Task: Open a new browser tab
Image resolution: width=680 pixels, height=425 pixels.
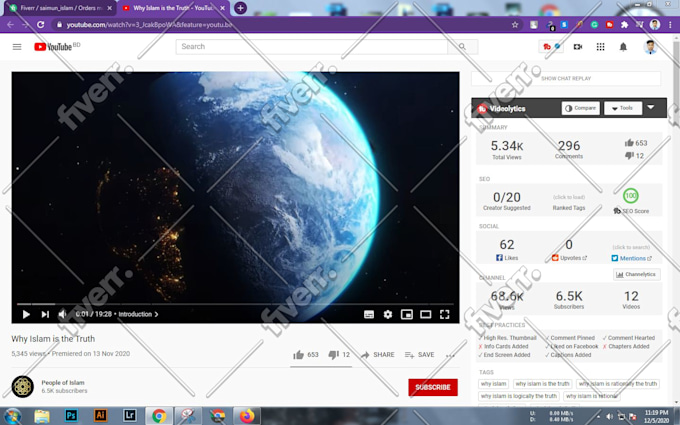Action: pos(240,8)
